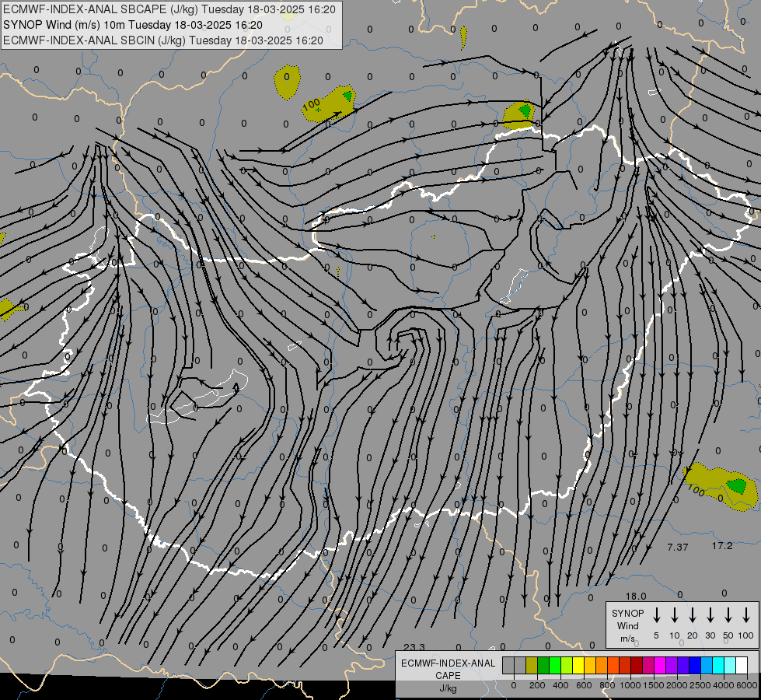Pick the pure yellow CAPE legend swatch
This screenshot has width=761, height=700.
[578, 665]
